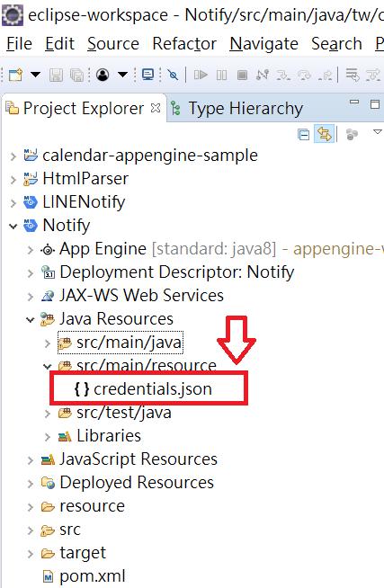Image resolution: width=384 pixels, height=588 pixels.
Task: Collapse the Notify project node
Action: coord(13,227)
